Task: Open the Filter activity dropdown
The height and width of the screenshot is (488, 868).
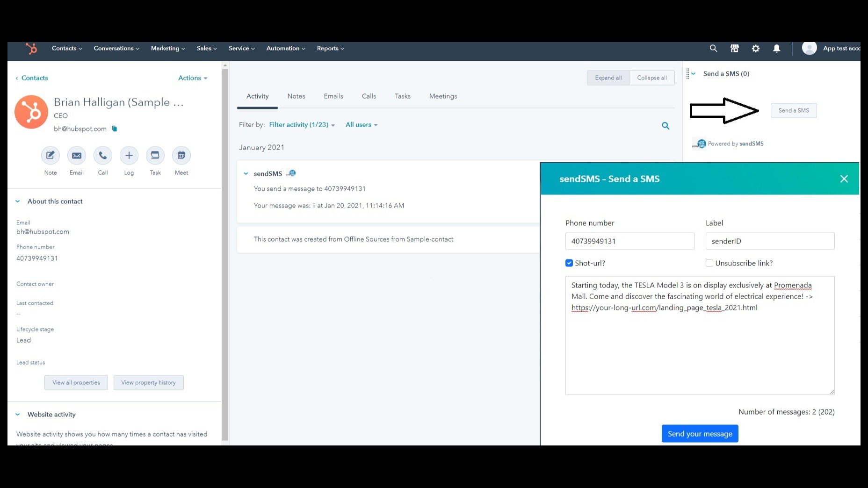Action: pos(302,125)
